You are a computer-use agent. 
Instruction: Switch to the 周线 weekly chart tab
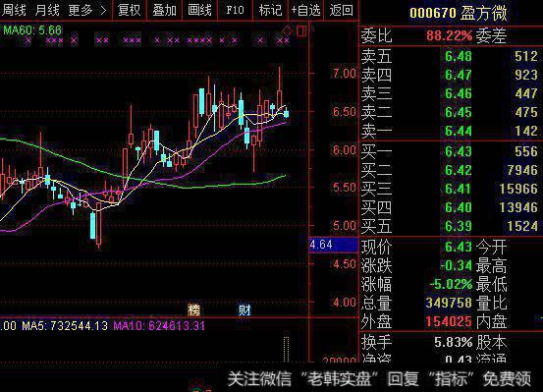point(14,10)
